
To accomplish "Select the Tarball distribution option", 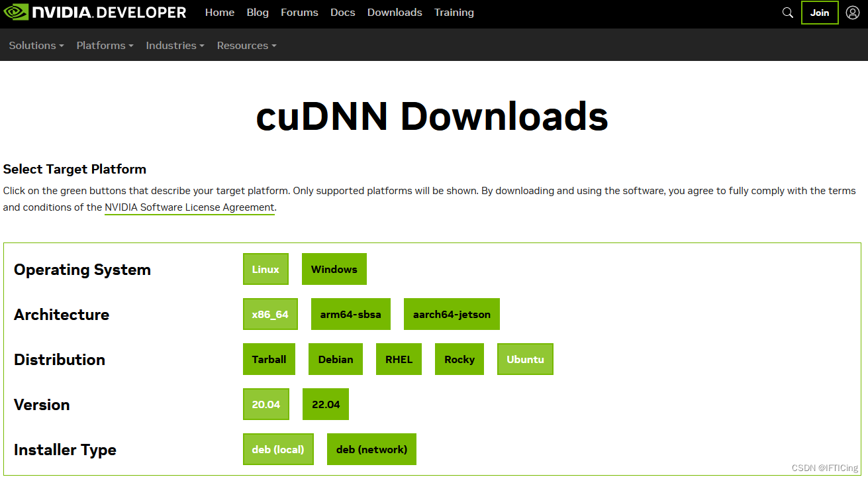I will coord(269,359).
